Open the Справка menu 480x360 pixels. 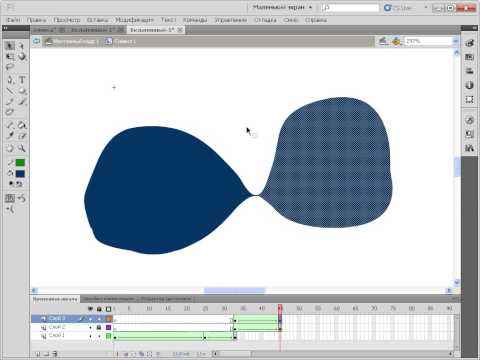[316, 20]
